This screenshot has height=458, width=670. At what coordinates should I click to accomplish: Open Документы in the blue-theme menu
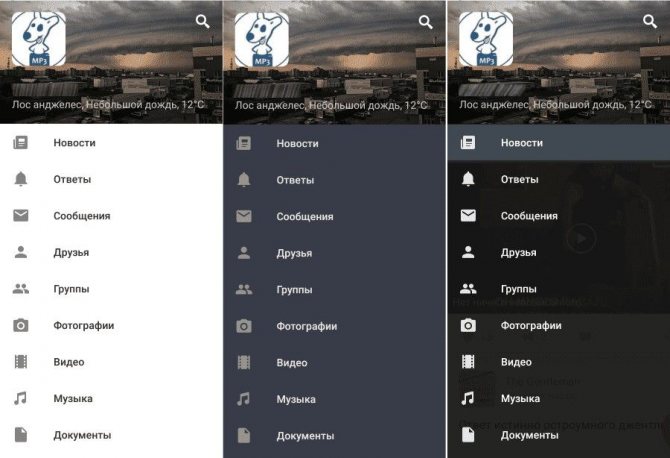coord(335,436)
